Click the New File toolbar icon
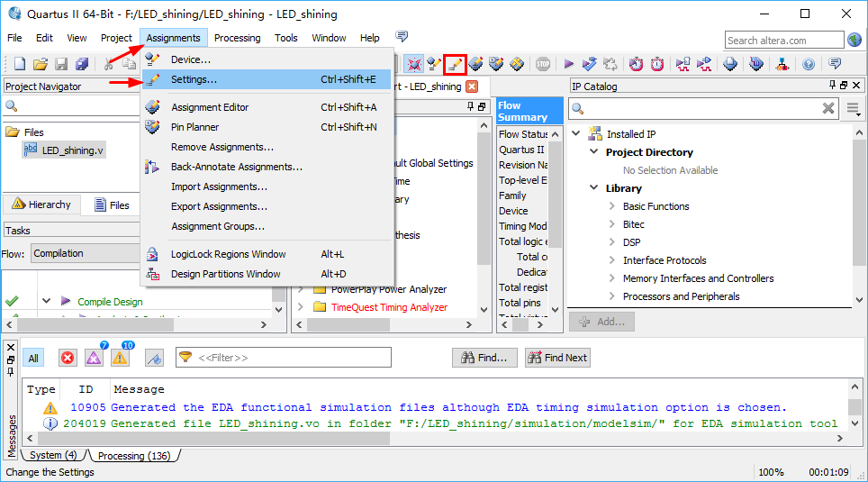Image resolution: width=868 pixels, height=482 pixels. click(x=20, y=64)
